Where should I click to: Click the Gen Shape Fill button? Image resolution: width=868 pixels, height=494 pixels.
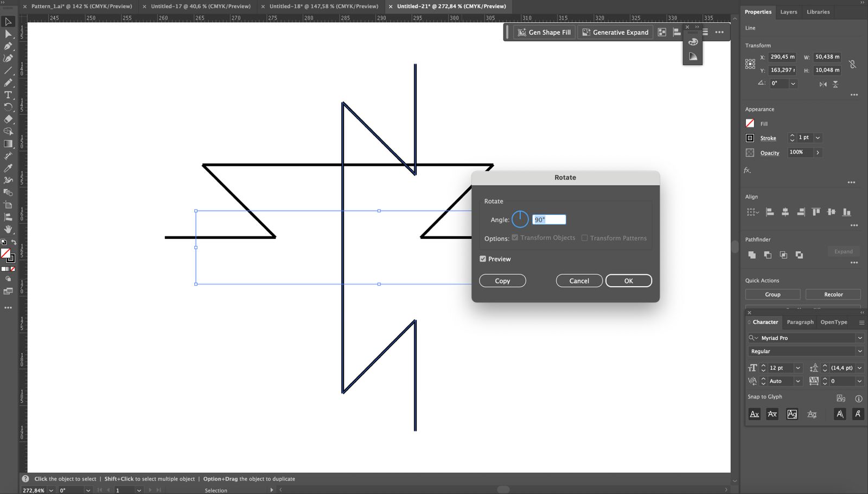click(x=544, y=33)
